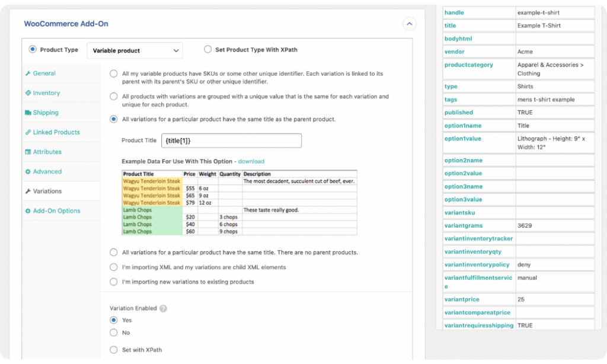Click the 'Lithograph - Height: 9" x Width: 12"' value
This screenshot has width=607, height=364.
[551, 143]
